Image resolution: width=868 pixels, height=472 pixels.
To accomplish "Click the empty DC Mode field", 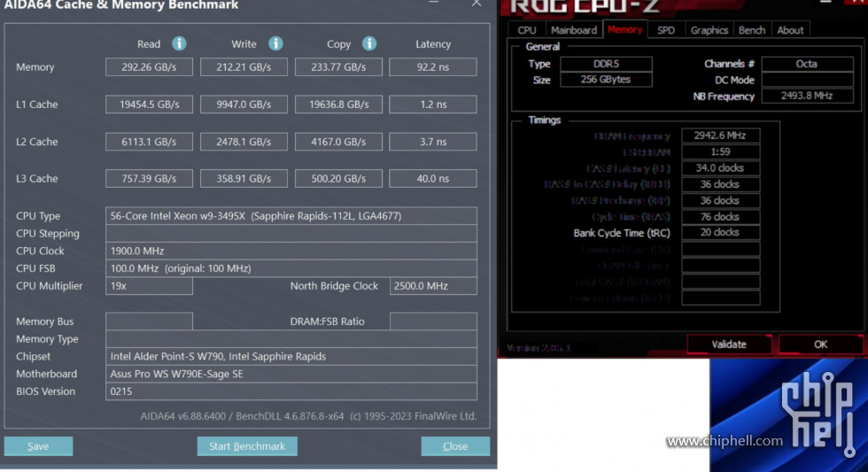I will [x=807, y=80].
